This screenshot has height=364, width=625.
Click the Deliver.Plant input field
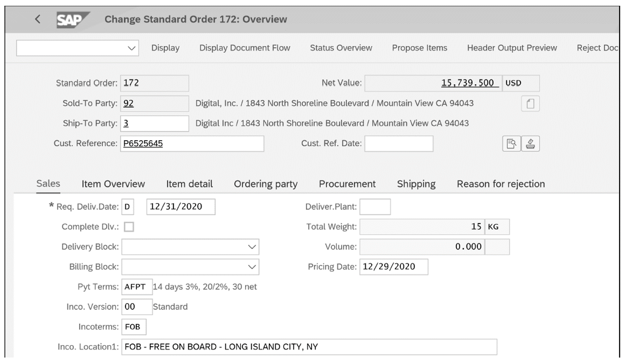pyautogui.click(x=375, y=206)
